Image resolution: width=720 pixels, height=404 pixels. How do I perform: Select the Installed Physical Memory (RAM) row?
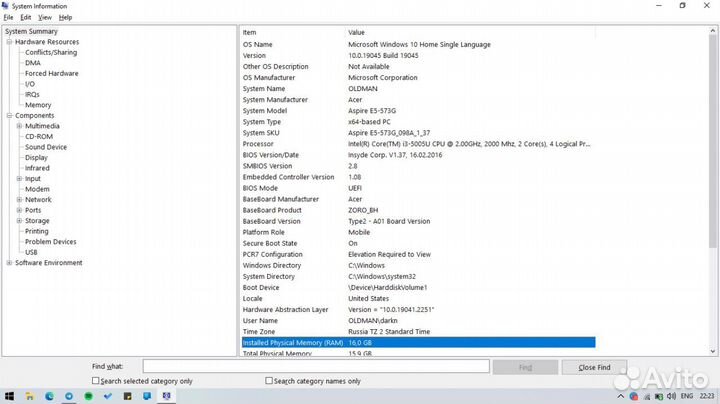pyautogui.click(x=418, y=342)
